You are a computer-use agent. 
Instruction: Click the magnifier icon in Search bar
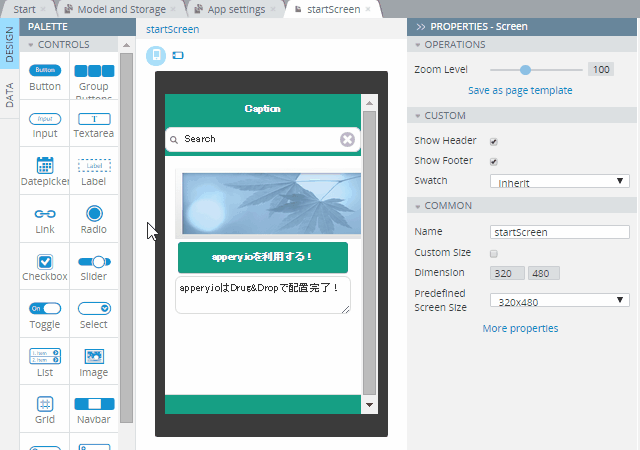174,140
